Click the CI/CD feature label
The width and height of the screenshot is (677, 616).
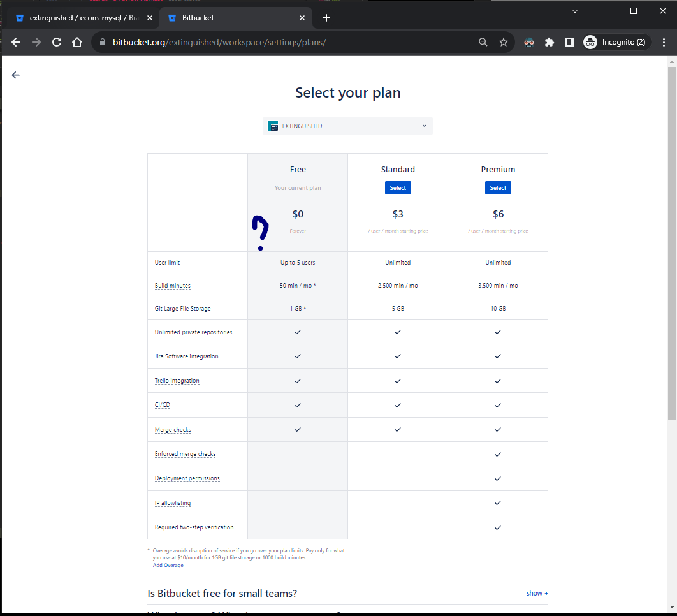[163, 405]
